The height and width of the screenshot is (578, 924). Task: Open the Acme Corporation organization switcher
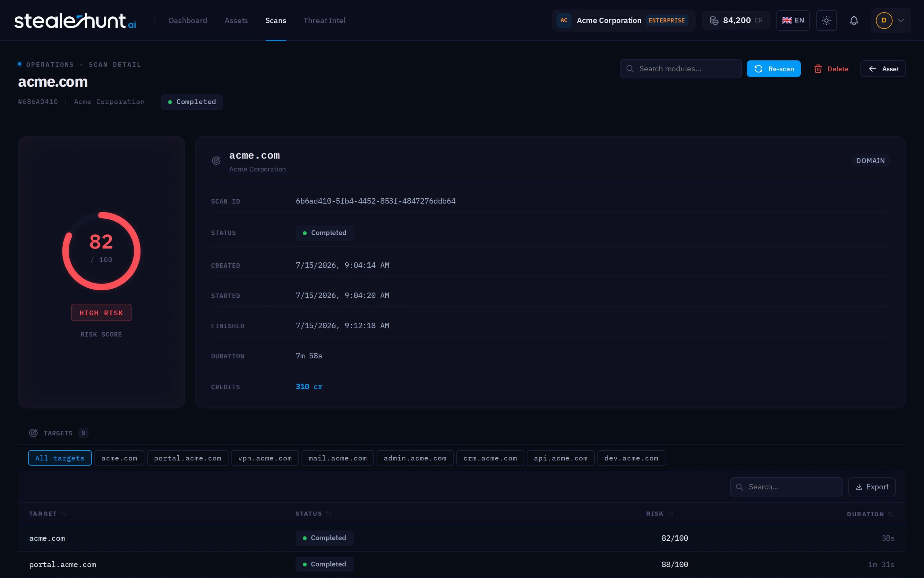(x=623, y=21)
